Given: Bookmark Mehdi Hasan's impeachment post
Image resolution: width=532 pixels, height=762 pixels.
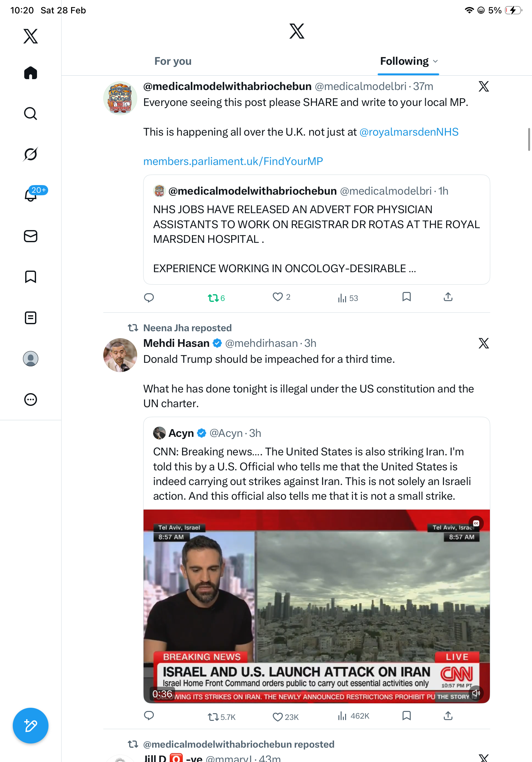Looking at the screenshot, I should point(407,715).
